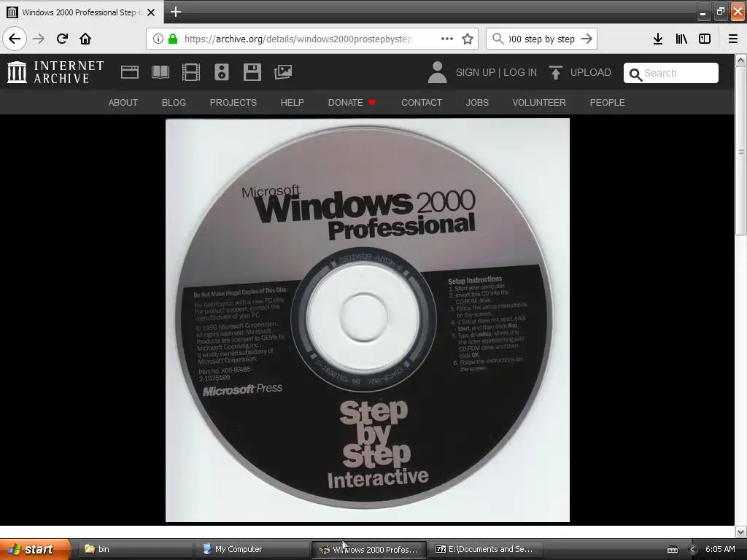Click the SIGN UP link
The height and width of the screenshot is (560, 747).
476,72
